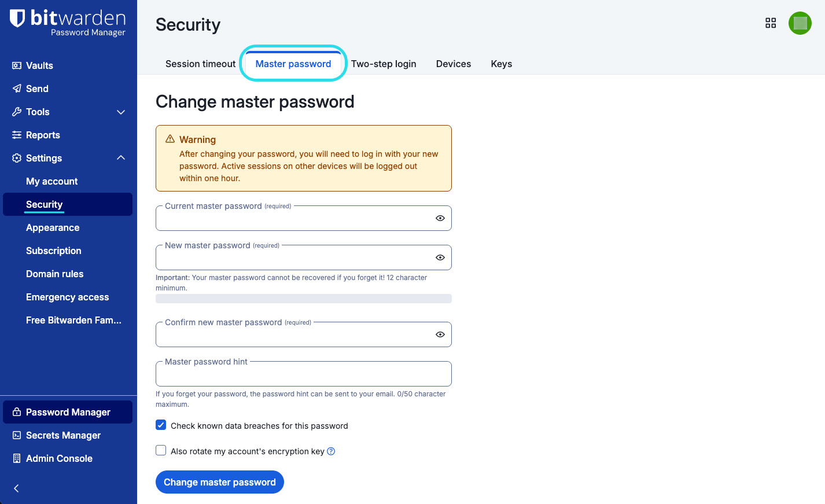Collapse the sidebar with the arrow
This screenshot has height=504, width=825.
coord(16,488)
